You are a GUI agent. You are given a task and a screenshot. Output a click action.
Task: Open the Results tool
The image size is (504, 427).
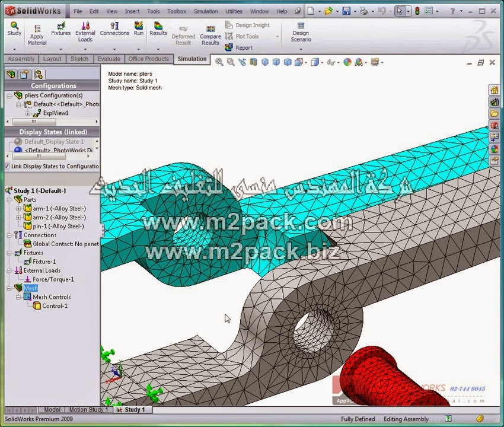[x=158, y=28]
